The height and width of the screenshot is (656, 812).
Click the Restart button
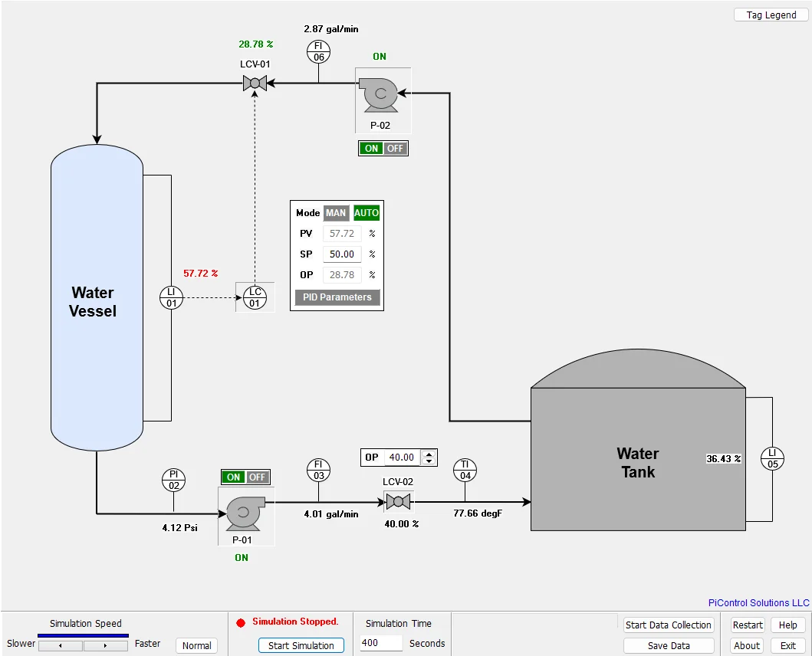[x=748, y=625]
